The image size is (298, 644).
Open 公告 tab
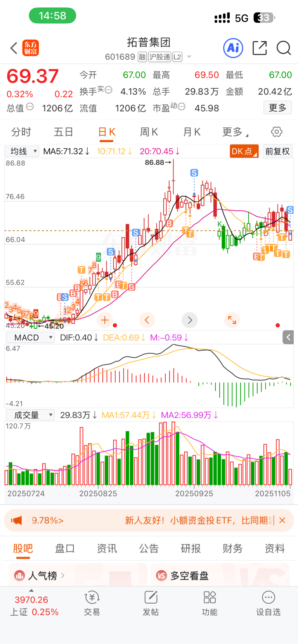(x=149, y=548)
